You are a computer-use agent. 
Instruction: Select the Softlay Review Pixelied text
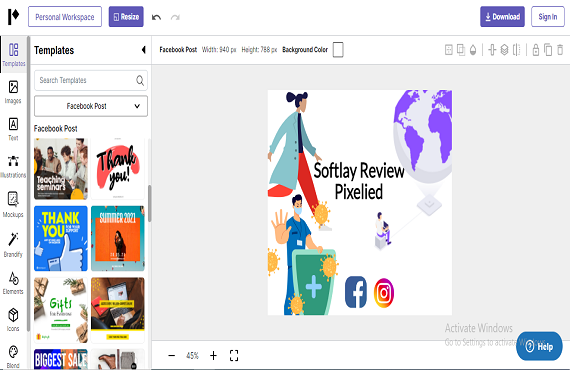pyautogui.click(x=358, y=181)
